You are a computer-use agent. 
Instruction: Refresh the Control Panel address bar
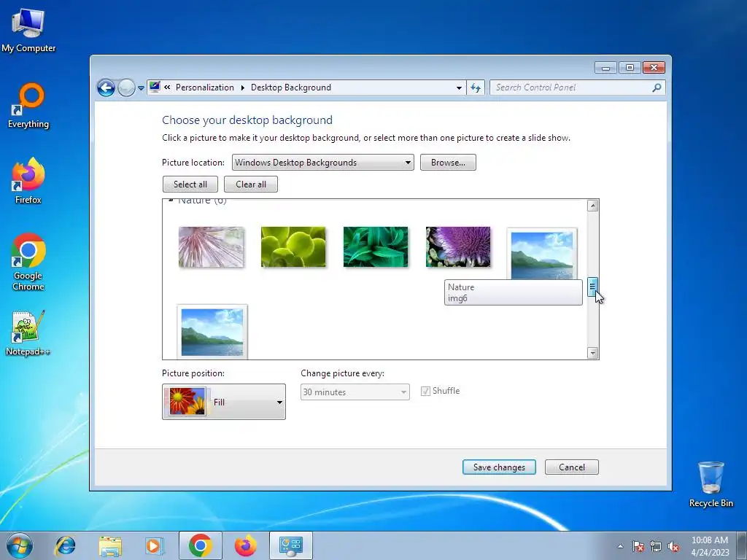coord(476,87)
